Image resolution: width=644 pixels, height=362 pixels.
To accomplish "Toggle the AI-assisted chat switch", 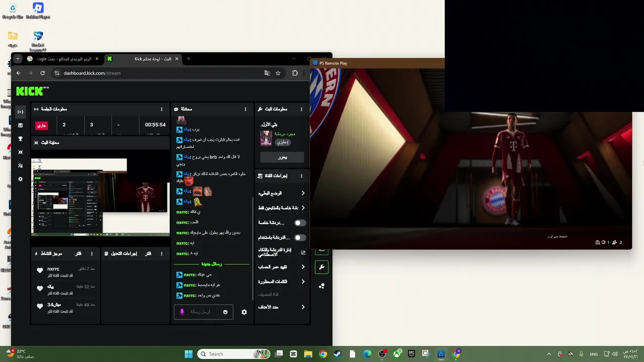I will 300,237.
